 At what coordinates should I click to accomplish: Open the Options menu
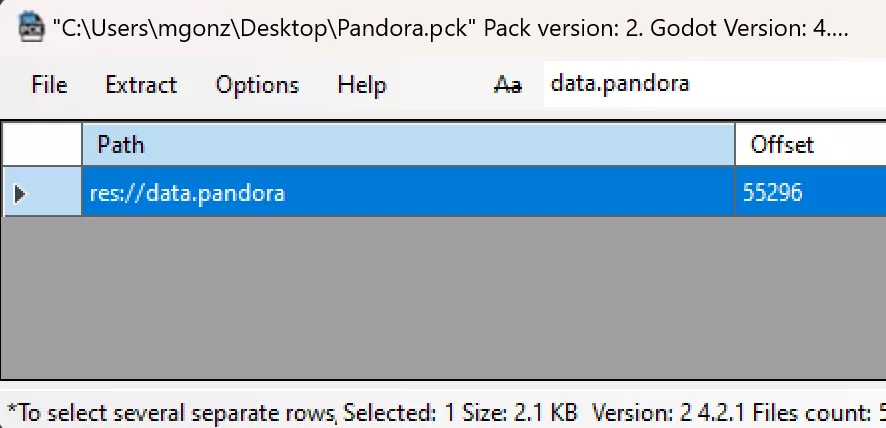point(257,85)
